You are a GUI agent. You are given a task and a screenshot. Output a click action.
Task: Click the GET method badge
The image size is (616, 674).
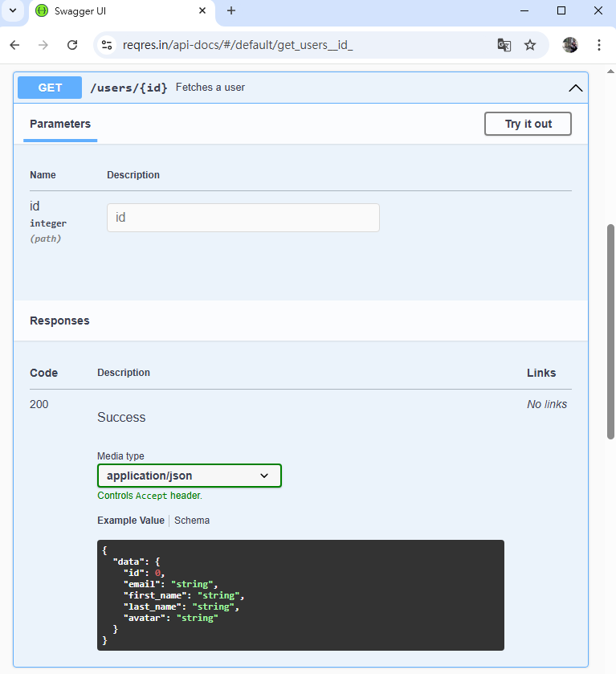[50, 88]
